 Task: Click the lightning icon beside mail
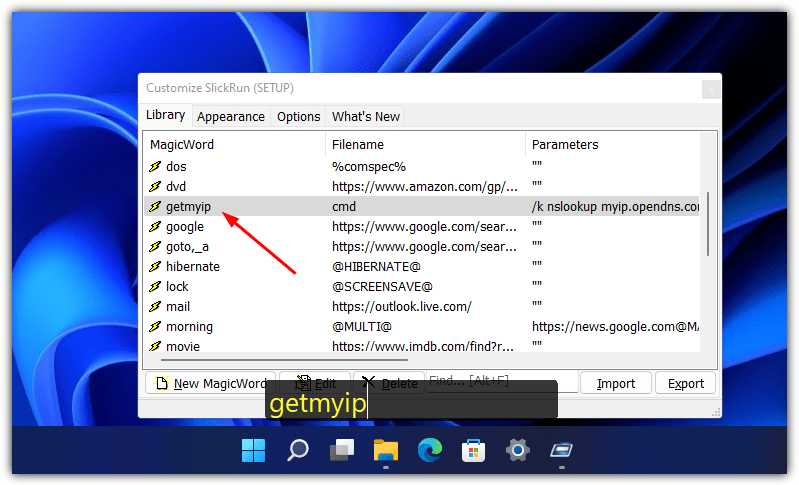tap(155, 307)
